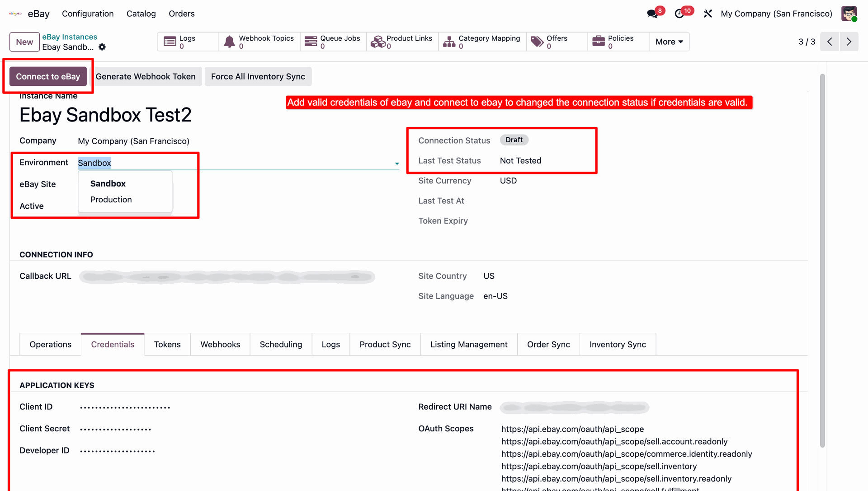Click the Developer ID masked field

(x=118, y=451)
